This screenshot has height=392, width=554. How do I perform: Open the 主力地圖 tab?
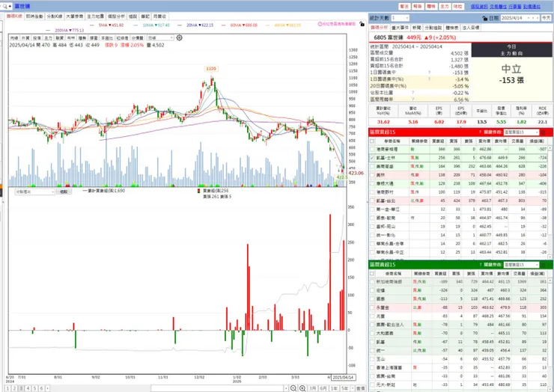(x=95, y=16)
